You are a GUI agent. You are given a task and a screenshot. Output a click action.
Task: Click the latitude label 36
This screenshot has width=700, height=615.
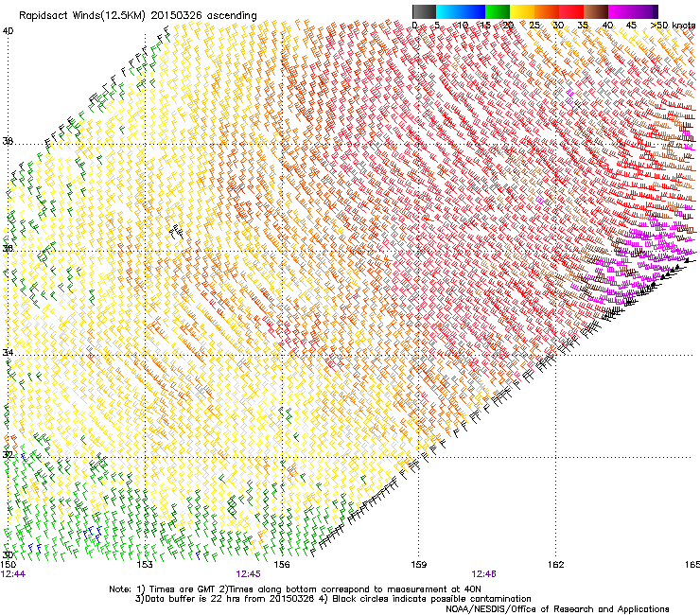point(8,248)
